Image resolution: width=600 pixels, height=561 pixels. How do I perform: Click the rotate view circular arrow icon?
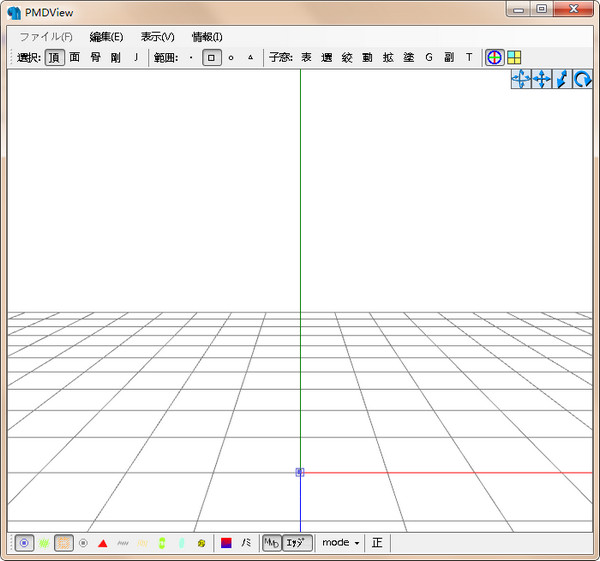pos(582,79)
